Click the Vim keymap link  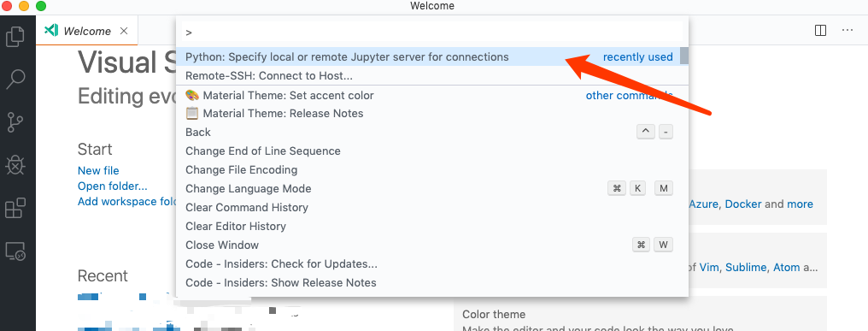(710, 267)
